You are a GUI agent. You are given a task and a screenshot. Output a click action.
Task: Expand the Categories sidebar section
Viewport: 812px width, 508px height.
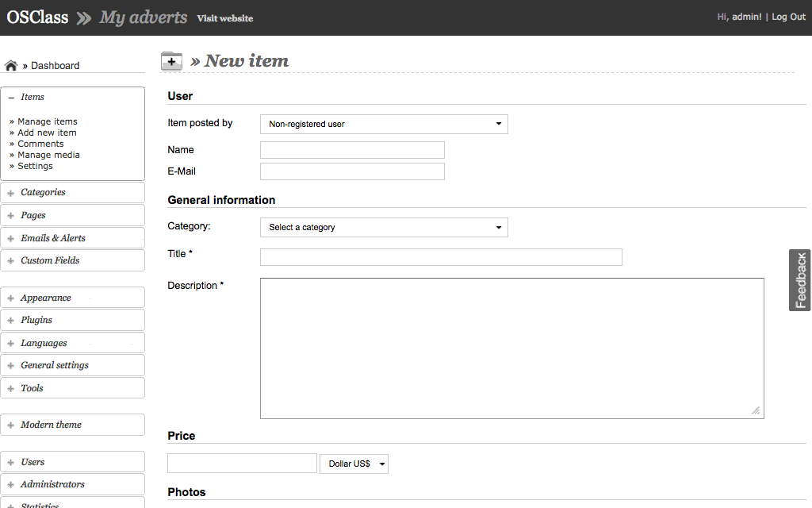43,192
